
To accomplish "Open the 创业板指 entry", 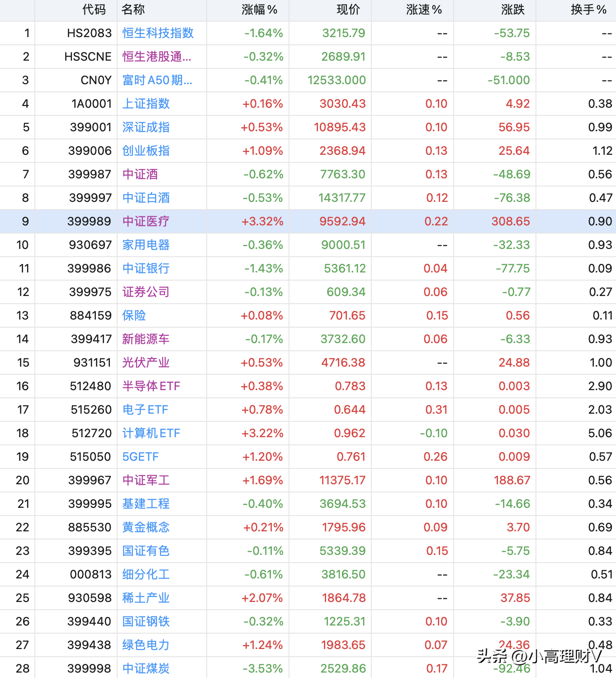I will point(146,151).
